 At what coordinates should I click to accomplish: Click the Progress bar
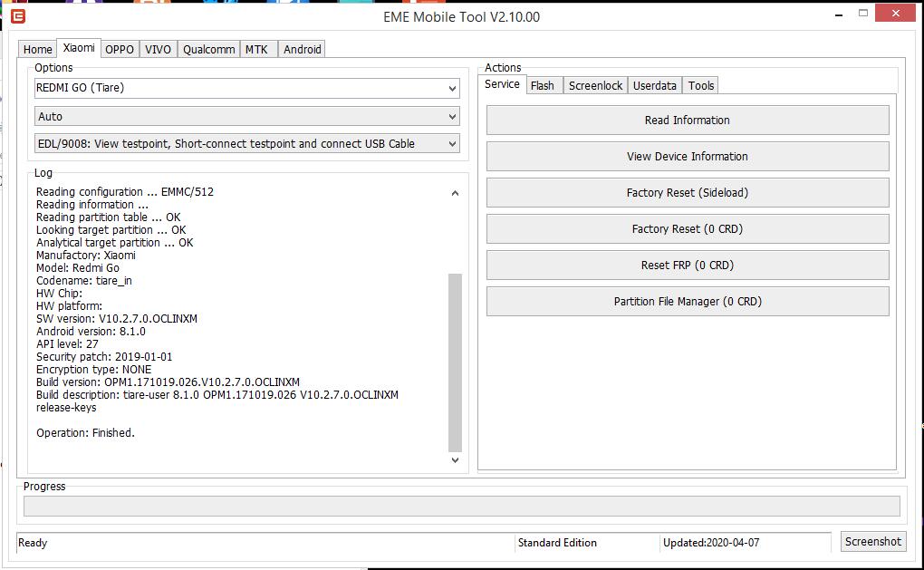(x=462, y=507)
